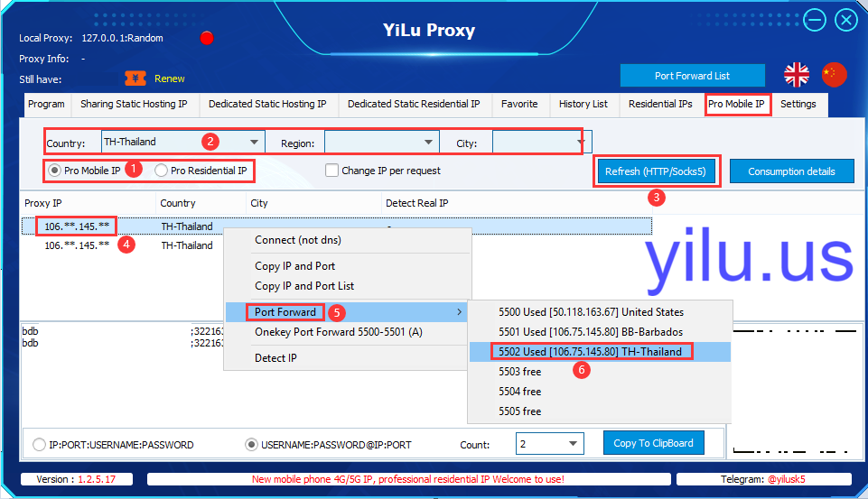Choose USERNAME:PASSWORD@IP:PORT format
This screenshot has width=868, height=499.
251,445
